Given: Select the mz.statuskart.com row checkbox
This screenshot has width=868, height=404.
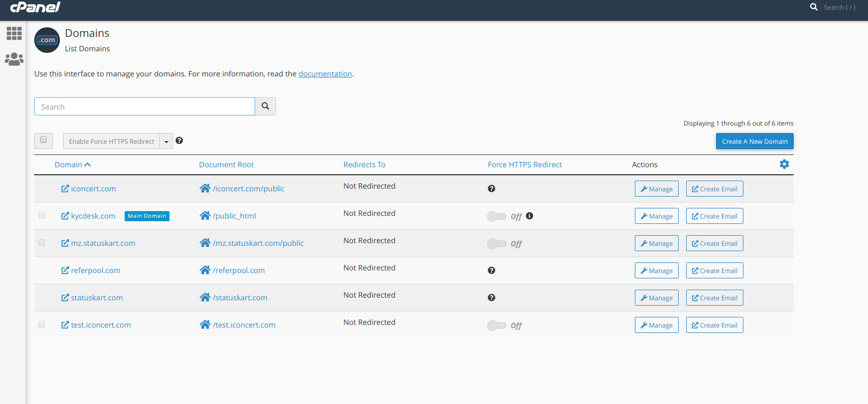Looking at the screenshot, I should [42, 243].
